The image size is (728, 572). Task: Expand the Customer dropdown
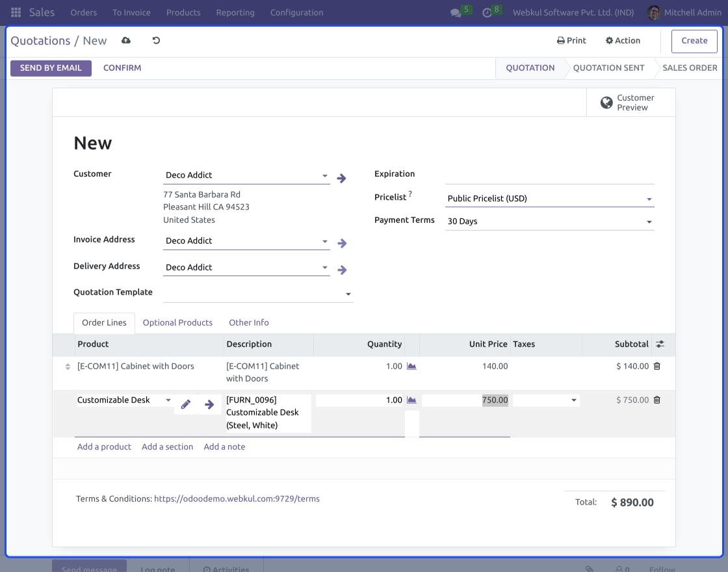click(x=325, y=175)
